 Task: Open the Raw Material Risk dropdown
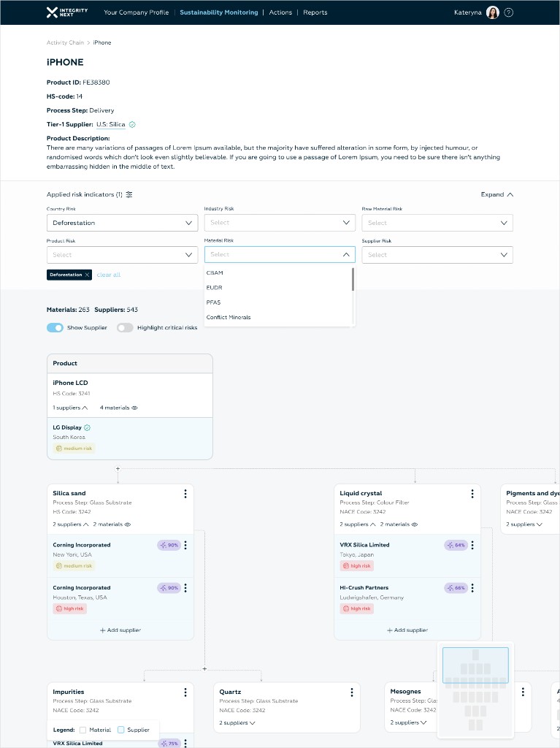(437, 223)
